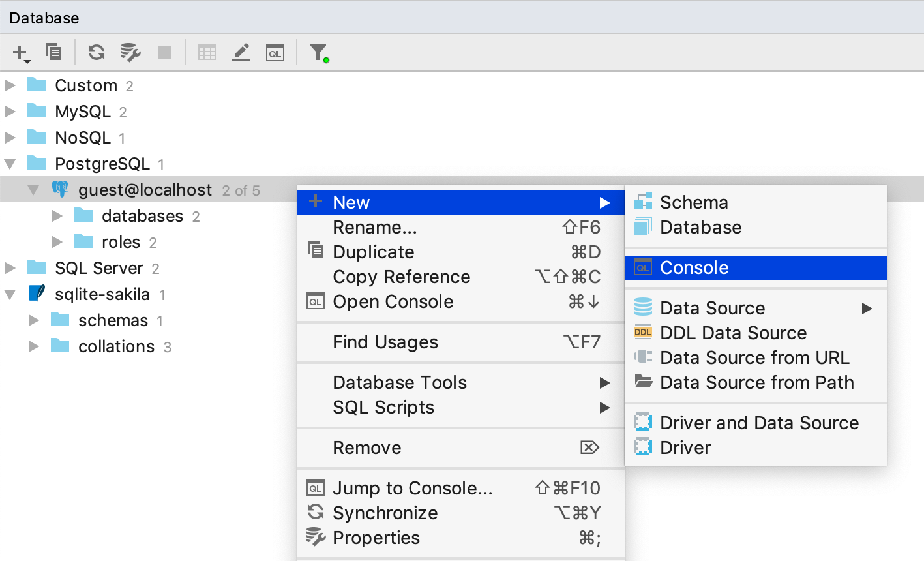Click the Database panel title

pos(44,18)
